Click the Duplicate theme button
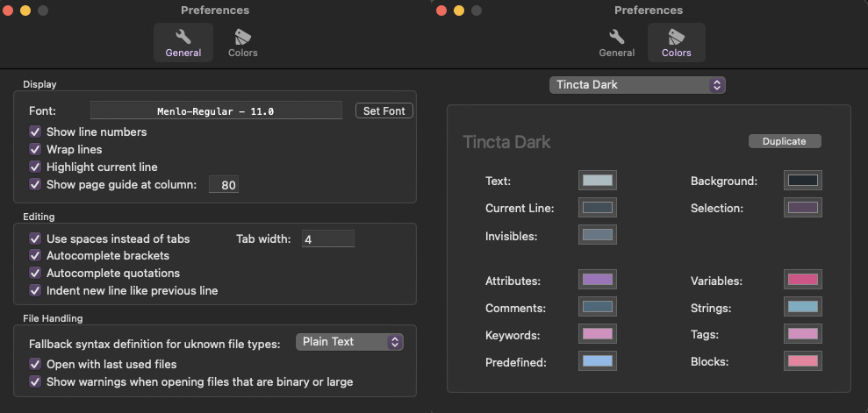868x413 pixels. (784, 141)
